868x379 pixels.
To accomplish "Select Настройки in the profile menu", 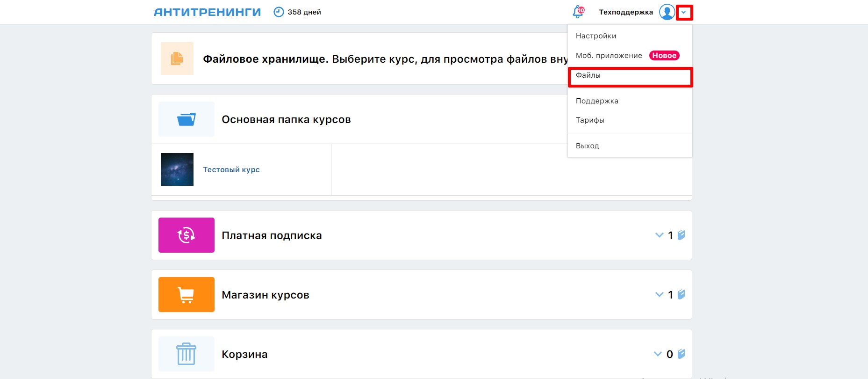I will click(x=596, y=36).
